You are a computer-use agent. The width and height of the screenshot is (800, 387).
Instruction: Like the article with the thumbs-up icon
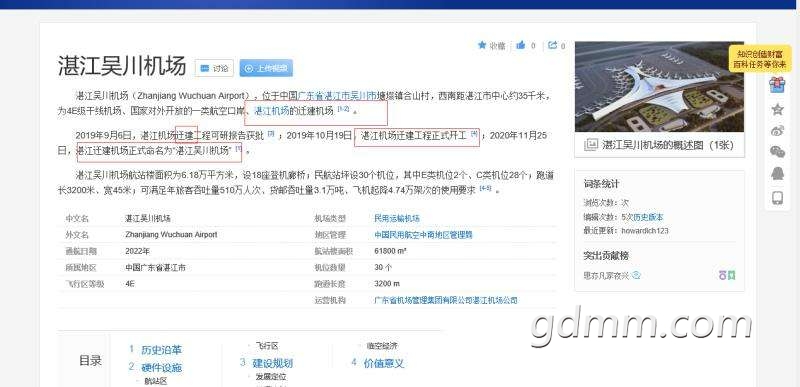tap(520, 45)
